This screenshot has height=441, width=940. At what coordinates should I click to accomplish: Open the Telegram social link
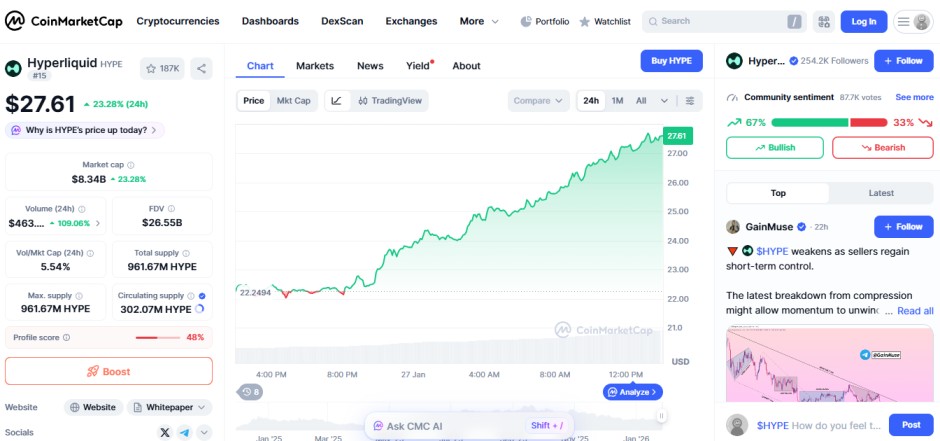(x=185, y=433)
